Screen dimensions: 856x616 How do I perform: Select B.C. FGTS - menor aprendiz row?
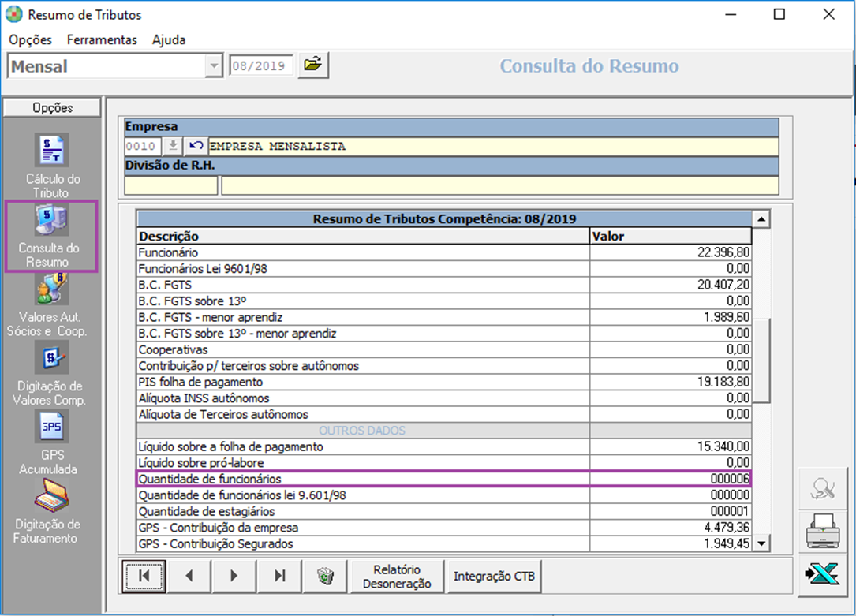(x=444, y=317)
